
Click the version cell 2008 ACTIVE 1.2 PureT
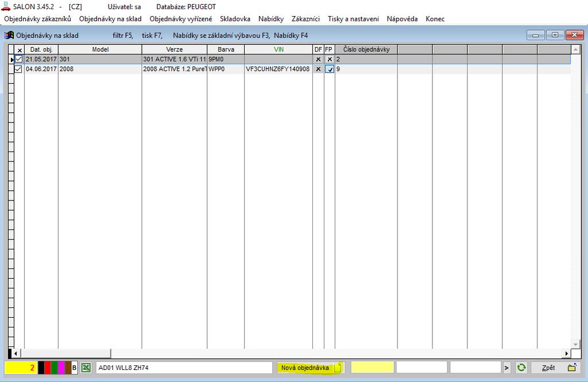[175, 69]
